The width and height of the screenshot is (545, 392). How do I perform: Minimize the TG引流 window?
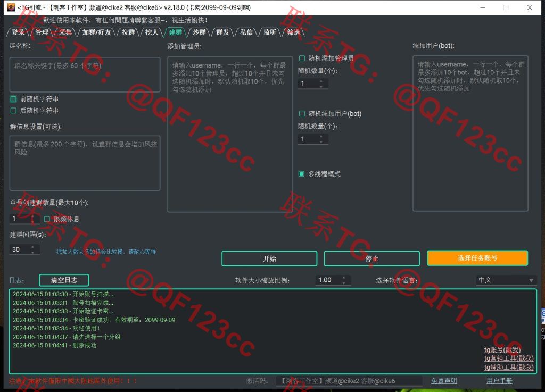(x=483, y=7)
